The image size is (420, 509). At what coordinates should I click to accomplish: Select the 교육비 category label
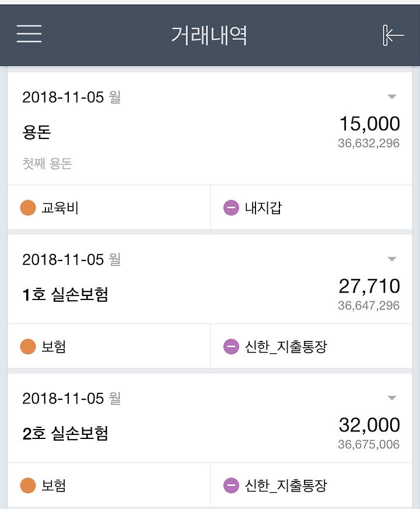click(60, 208)
